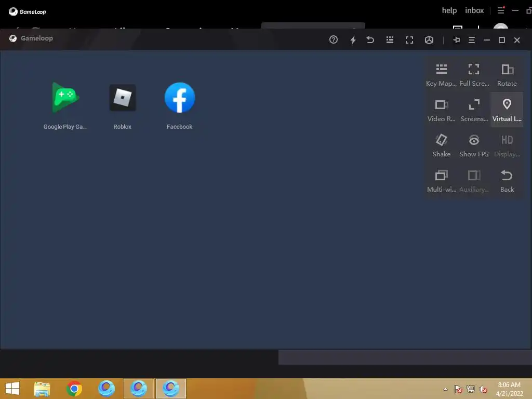The height and width of the screenshot is (399, 532).
Task: Switch to highlighted GameLoop taskbar window
Action: pos(170,389)
